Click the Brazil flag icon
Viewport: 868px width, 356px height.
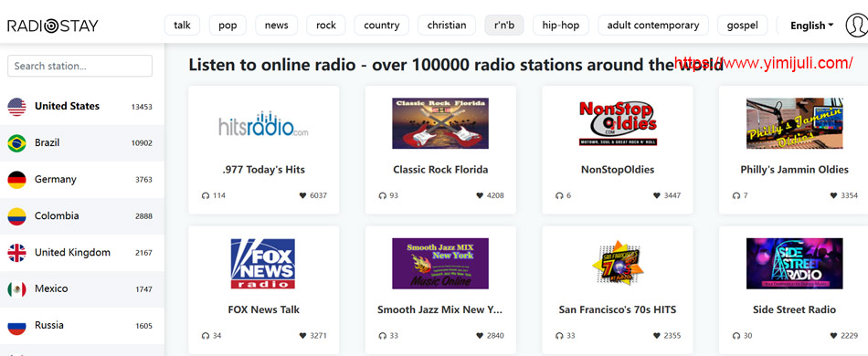[x=16, y=143]
